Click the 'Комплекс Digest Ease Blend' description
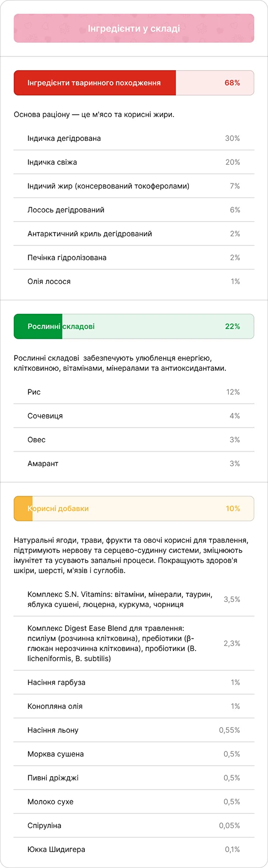 pyautogui.click(x=112, y=644)
